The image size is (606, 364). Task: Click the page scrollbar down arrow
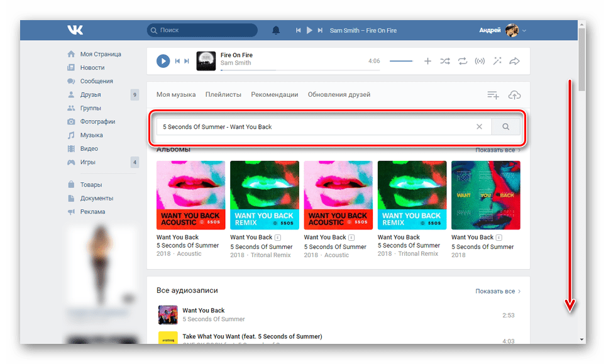pos(581,339)
